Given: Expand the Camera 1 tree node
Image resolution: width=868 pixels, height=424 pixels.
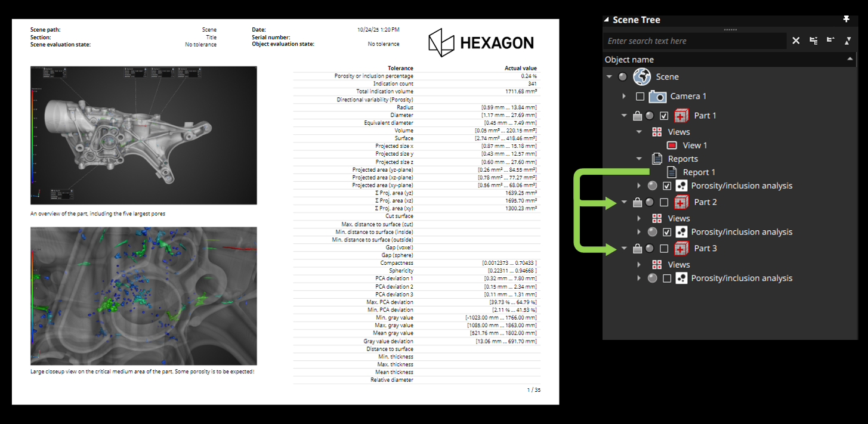Looking at the screenshot, I should [x=624, y=96].
